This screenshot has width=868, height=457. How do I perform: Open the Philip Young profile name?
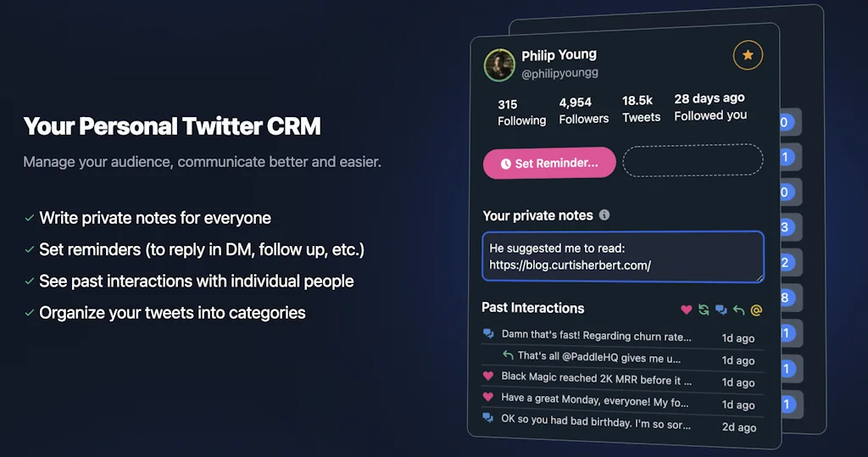coord(559,56)
